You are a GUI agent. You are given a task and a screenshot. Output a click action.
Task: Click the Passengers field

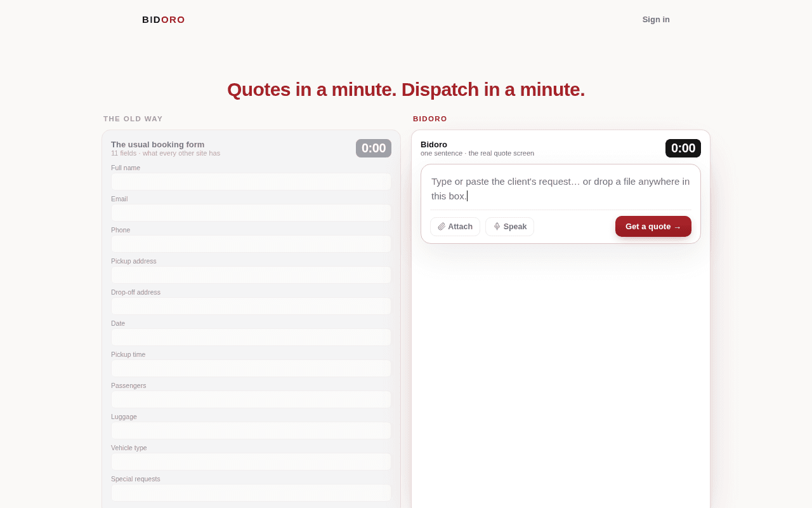pyautogui.click(x=251, y=399)
